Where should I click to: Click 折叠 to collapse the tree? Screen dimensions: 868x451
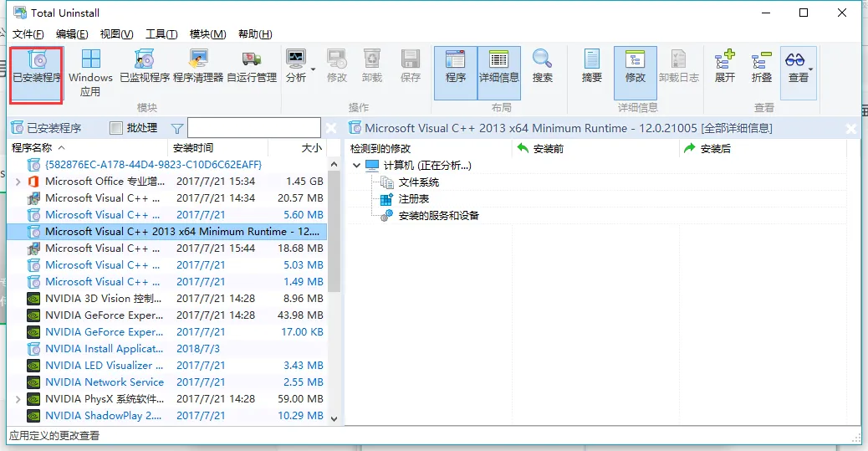[761, 68]
